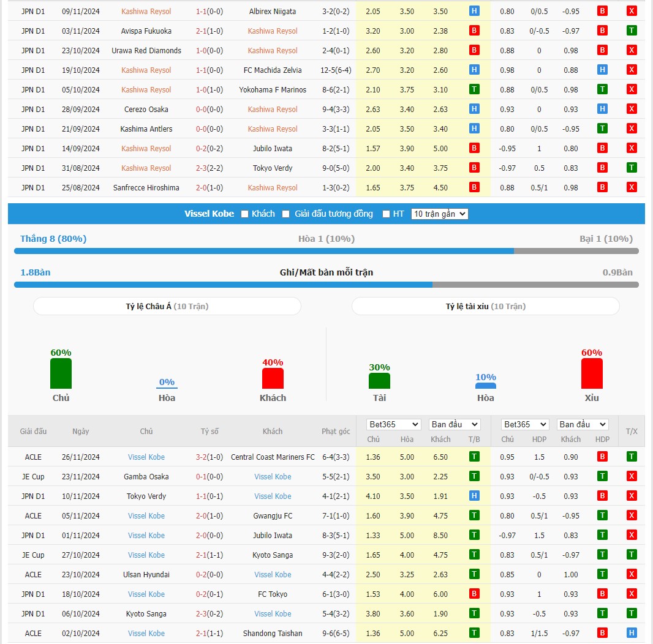Click the green T over icon in Kyoto Sanga 27/10/2024 row
This screenshot has height=644, width=653.
pos(632,555)
